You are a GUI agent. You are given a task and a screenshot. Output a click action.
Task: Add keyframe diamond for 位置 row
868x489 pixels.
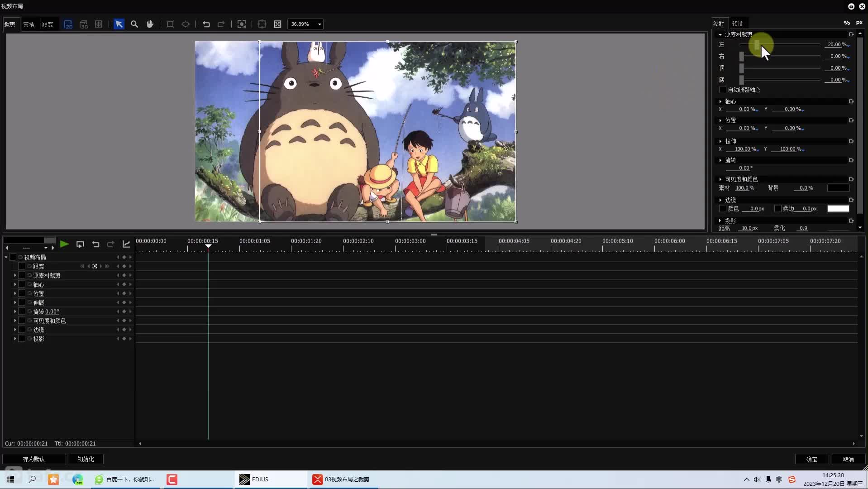(124, 293)
